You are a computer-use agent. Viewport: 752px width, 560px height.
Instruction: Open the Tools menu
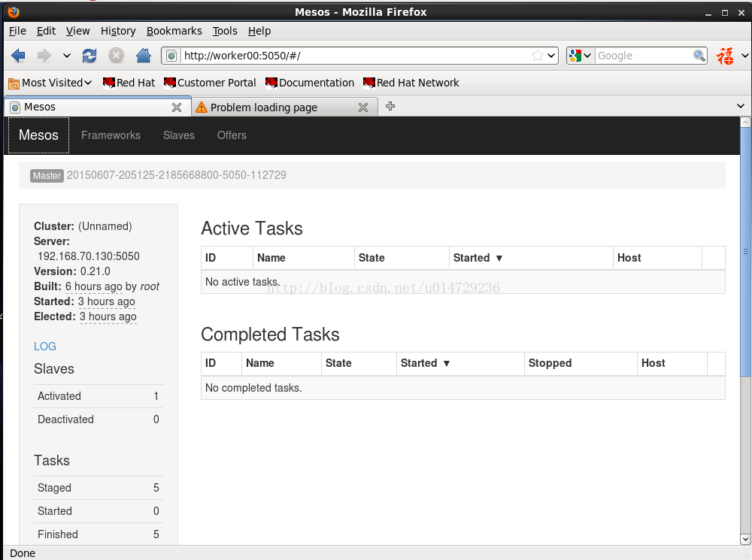coord(225,31)
